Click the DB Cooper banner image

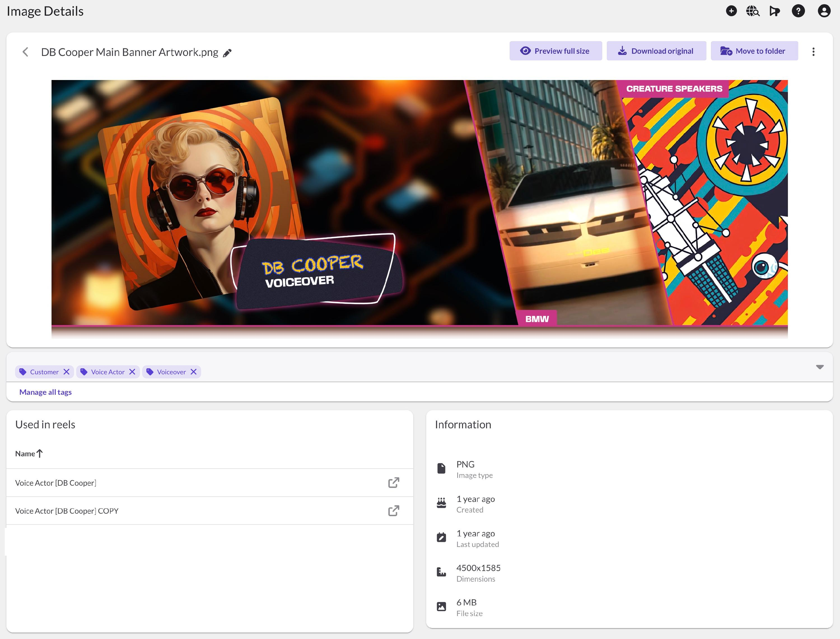tap(419, 202)
